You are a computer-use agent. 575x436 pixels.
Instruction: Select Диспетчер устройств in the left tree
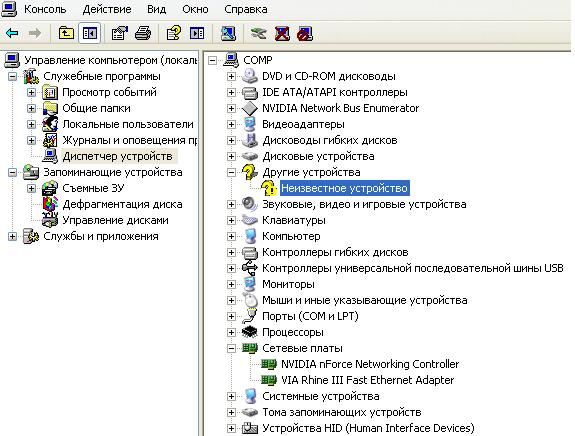point(117,156)
